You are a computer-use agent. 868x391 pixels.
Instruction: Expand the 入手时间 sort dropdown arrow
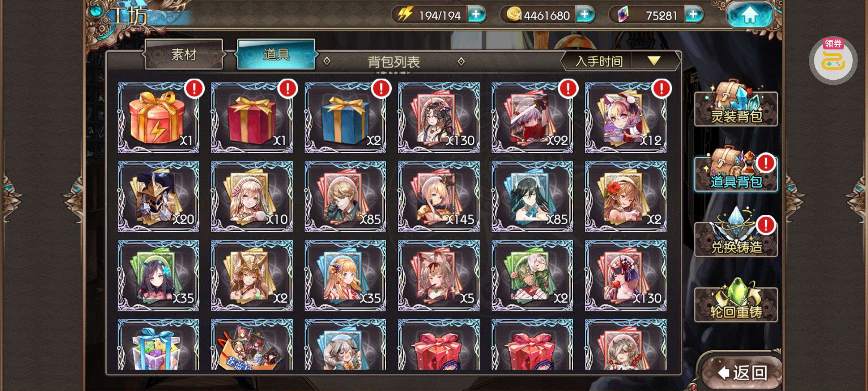[x=654, y=61]
